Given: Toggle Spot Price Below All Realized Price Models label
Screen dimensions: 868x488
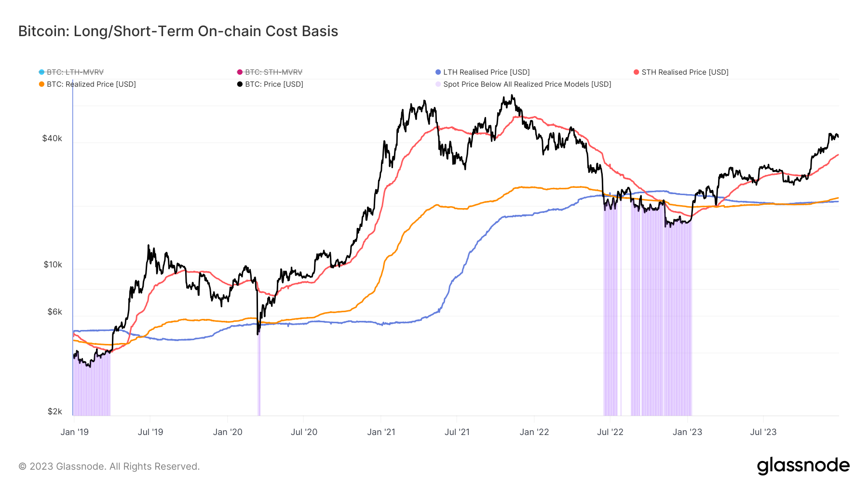Looking at the screenshot, I should point(527,84).
